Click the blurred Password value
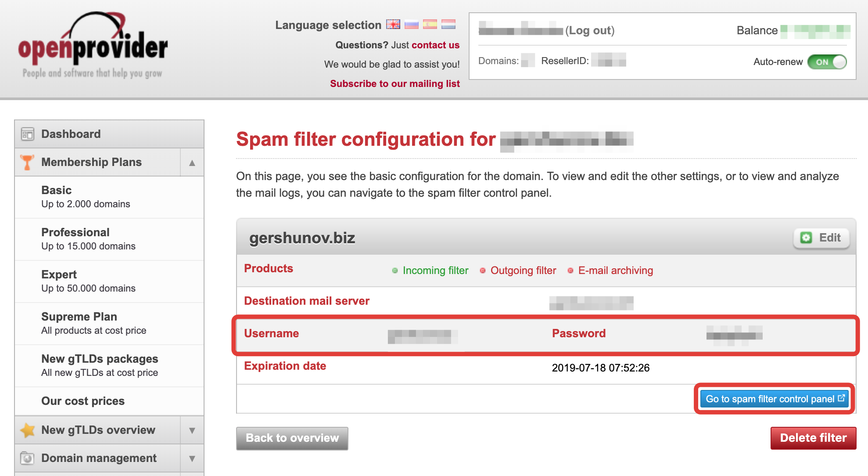This screenshot has width=868, height=476. (734, 335)
